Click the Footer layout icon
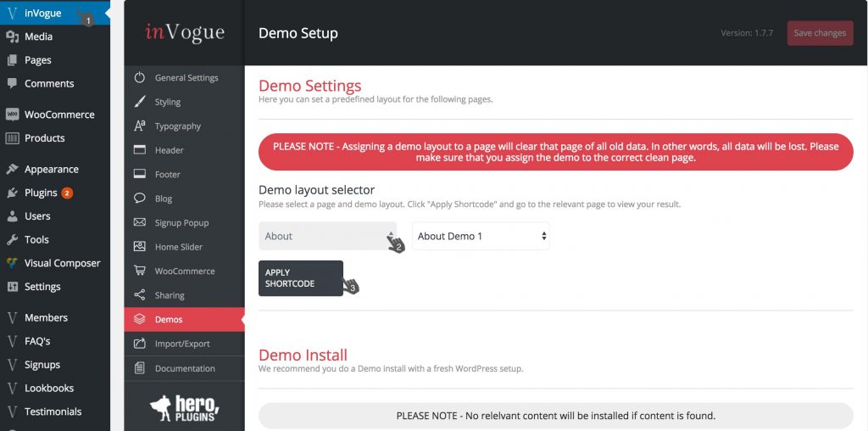 (140, 174)
